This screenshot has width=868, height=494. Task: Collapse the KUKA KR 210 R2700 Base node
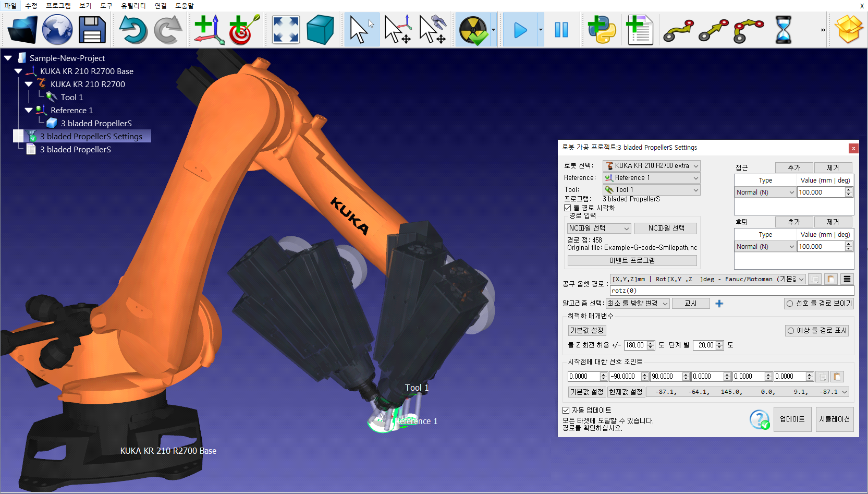(18, 71)
